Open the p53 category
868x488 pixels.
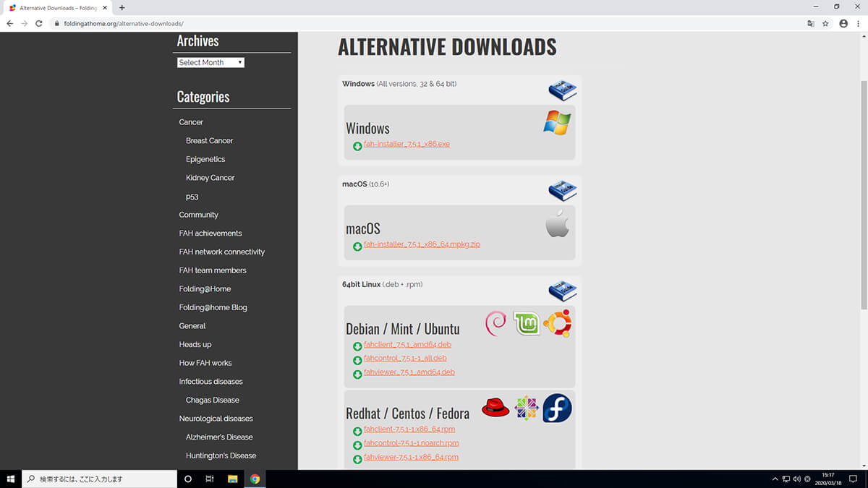click(192, 197)
